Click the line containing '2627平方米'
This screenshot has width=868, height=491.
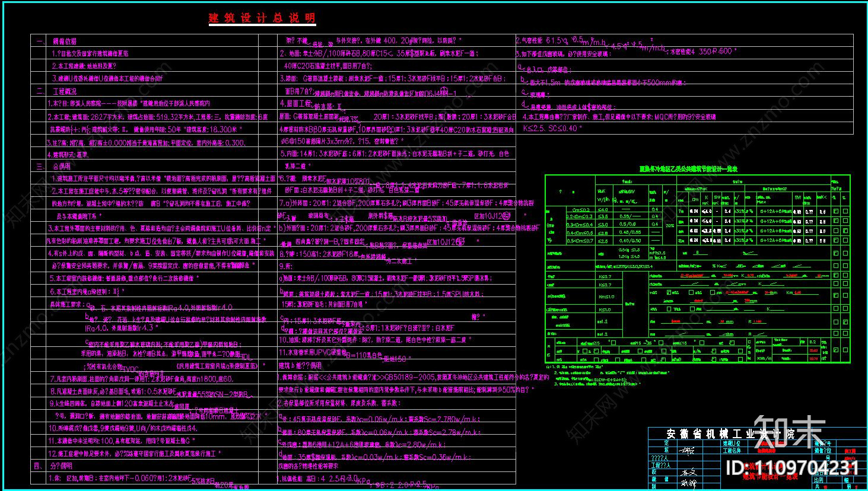point(157,117)
